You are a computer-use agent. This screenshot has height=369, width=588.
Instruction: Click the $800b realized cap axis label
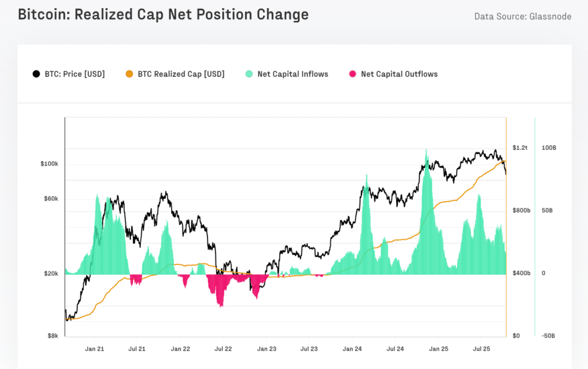[x=521, y=211]
